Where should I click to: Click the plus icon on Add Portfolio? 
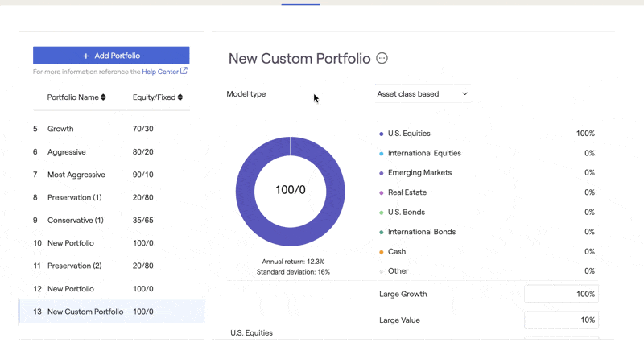point(86,56)
